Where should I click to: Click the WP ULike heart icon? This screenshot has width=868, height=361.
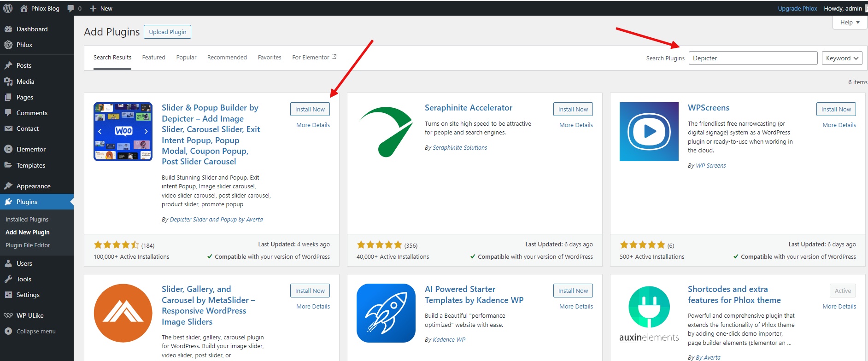pos(8,315)
